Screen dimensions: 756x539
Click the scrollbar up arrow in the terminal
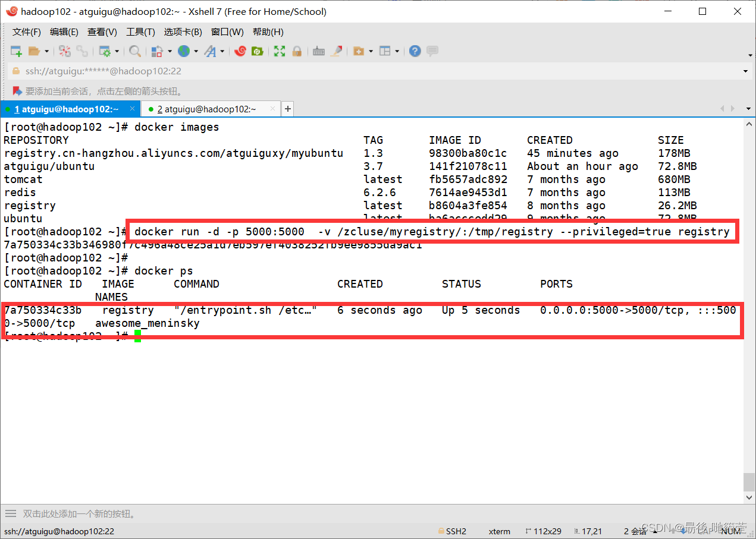click(749, 123)
